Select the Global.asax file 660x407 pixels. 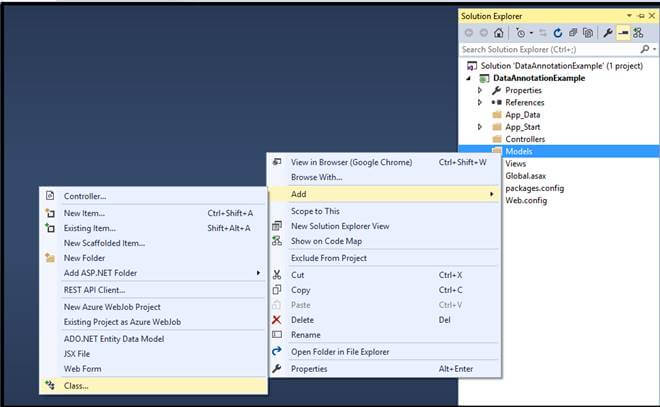pyautogui.click(x=526, y=176)
